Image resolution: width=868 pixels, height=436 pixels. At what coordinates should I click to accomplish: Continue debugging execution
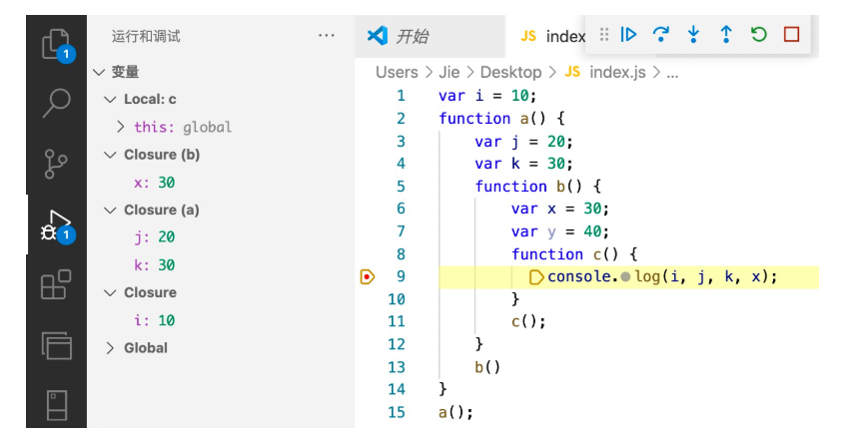628,34
